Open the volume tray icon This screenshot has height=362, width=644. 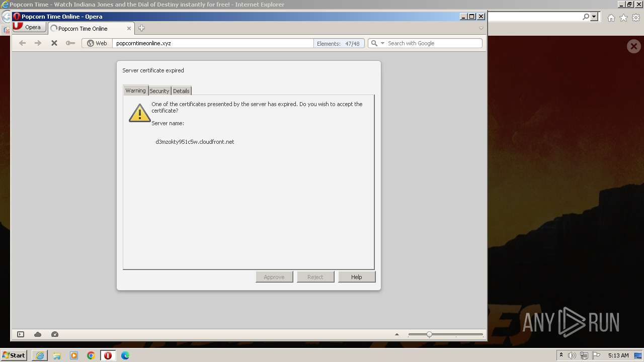[572, 355]
